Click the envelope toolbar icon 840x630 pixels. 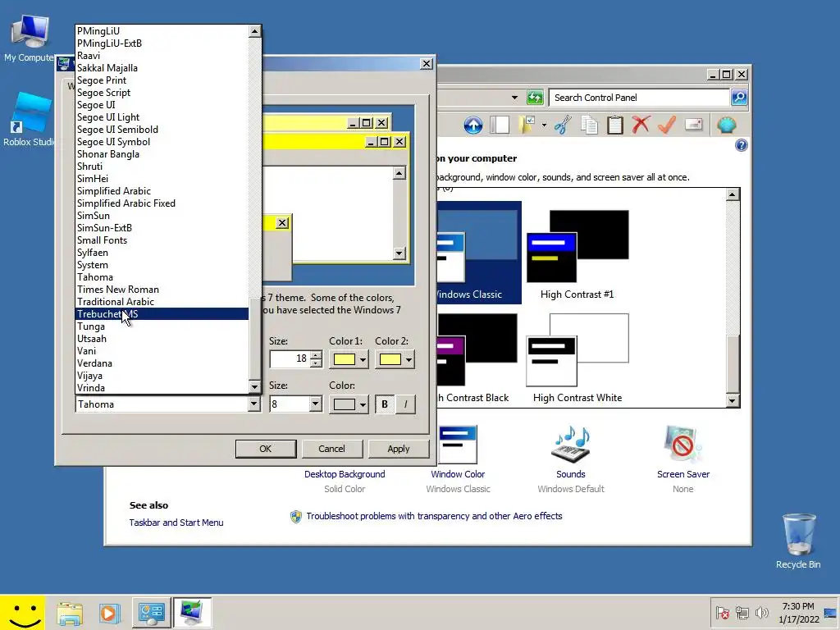pyautogui.click(x=693, y=126)
